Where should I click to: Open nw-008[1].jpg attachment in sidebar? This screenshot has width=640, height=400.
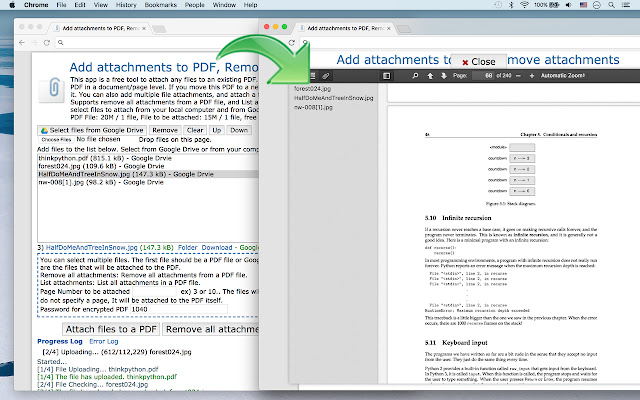click(313, 107)
